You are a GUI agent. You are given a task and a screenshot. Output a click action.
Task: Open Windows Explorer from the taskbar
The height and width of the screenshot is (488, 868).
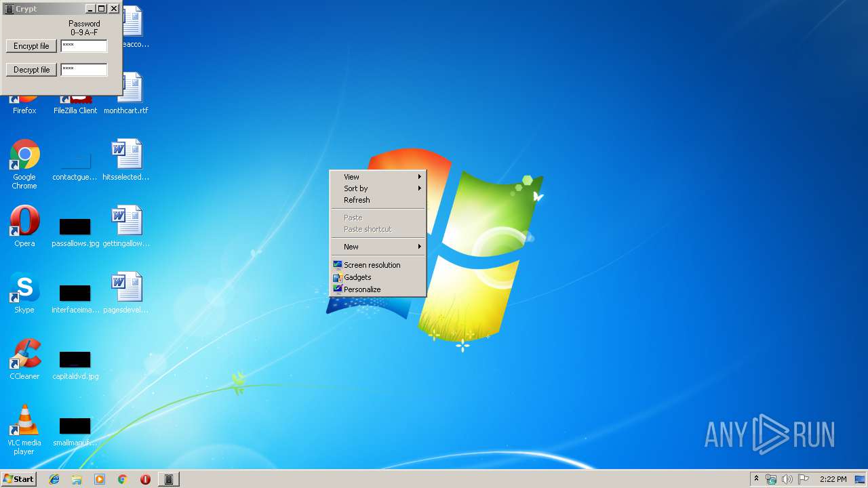click(x=77, y=479)
